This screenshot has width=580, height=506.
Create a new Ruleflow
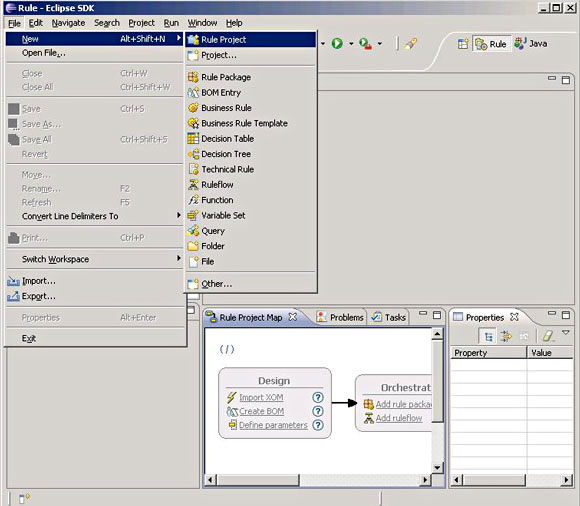pos(251,185)
